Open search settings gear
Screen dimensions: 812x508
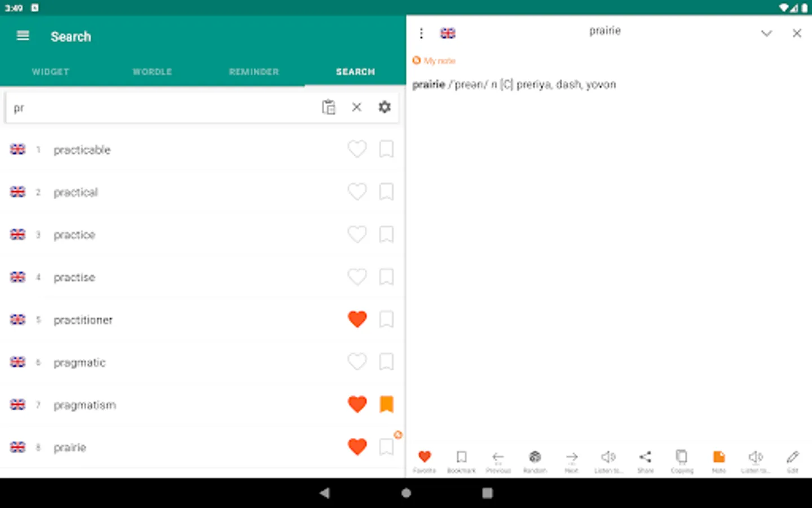pyautogui.click(x=385, y=107)
